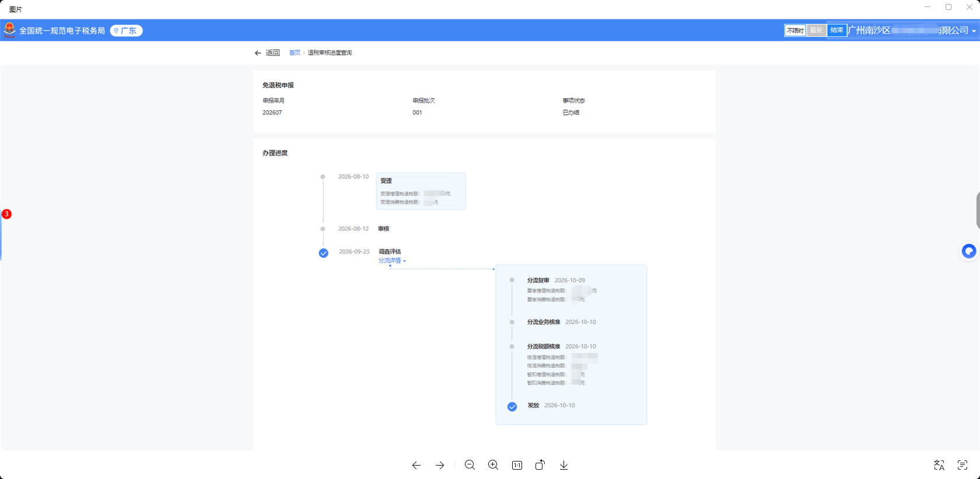Click the 001 batch number value
The height and width of the screenshot is (479, 980).
pos(417,112)
